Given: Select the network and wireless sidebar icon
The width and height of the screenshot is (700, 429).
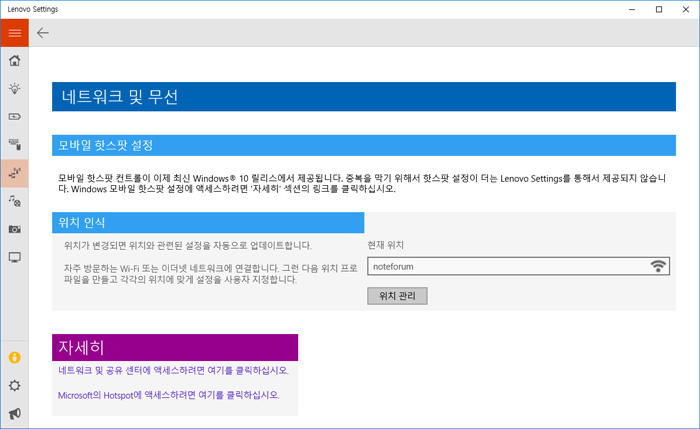Looking at the screenshot, I should click(14, 173).
